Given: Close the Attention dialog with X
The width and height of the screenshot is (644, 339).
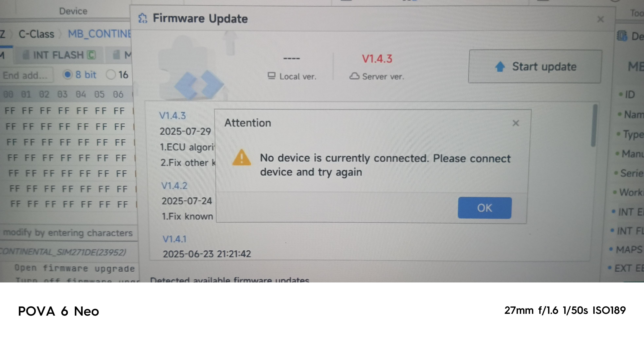Looking at the screenshot, I should point(516,123).
